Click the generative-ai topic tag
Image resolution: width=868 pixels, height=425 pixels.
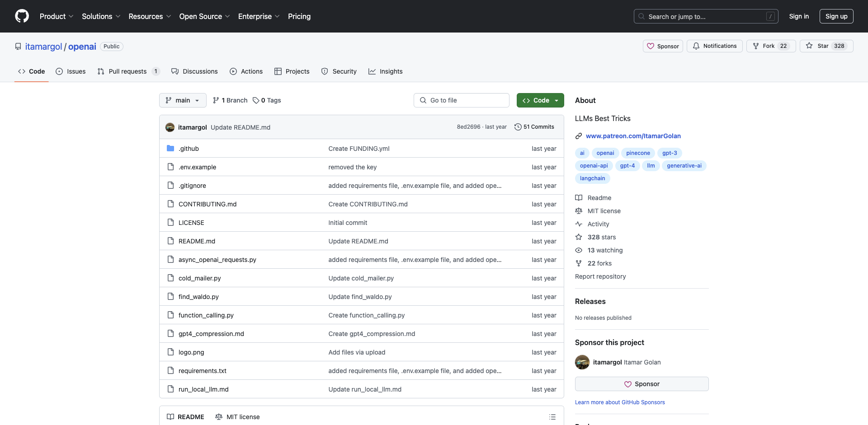[x=684, y=166]
